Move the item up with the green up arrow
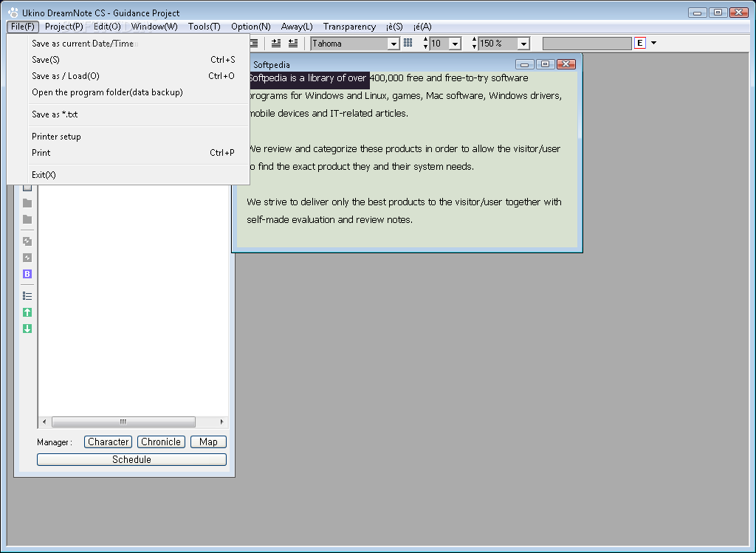Image resolution: width=756 pixels, height=553 pixels. (27, 312)
